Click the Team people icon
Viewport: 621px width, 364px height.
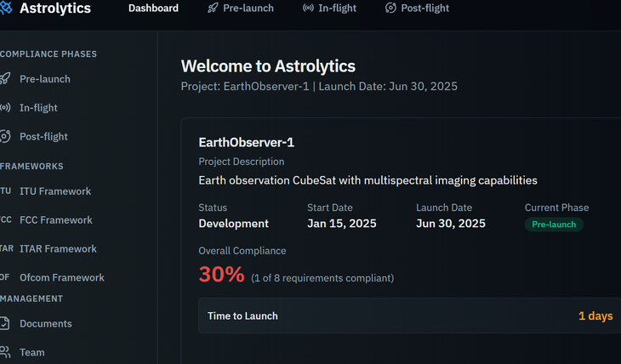pos(4,352)
